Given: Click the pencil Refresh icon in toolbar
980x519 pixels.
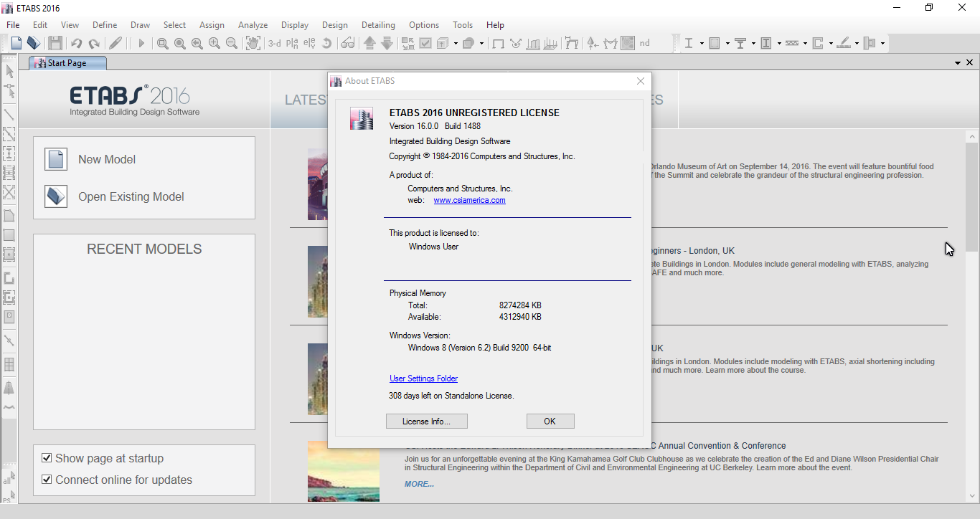Looking at the screenshot, I should 116,43.
